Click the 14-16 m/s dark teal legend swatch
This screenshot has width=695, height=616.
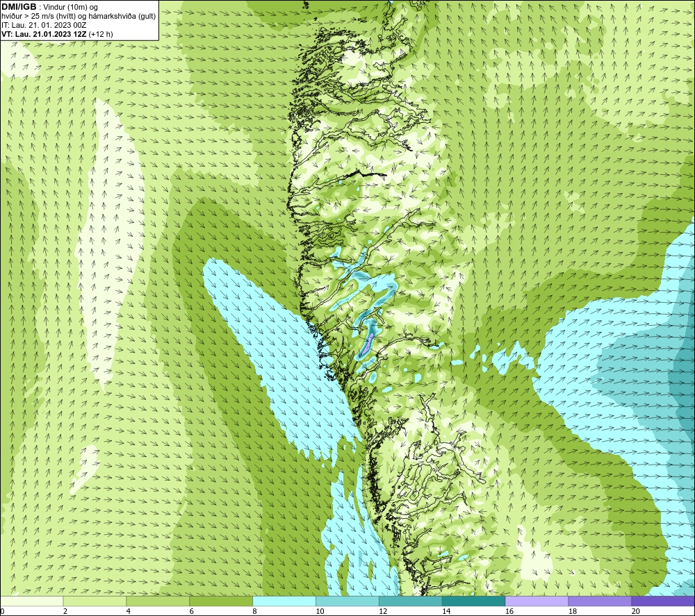coord(474,601)
